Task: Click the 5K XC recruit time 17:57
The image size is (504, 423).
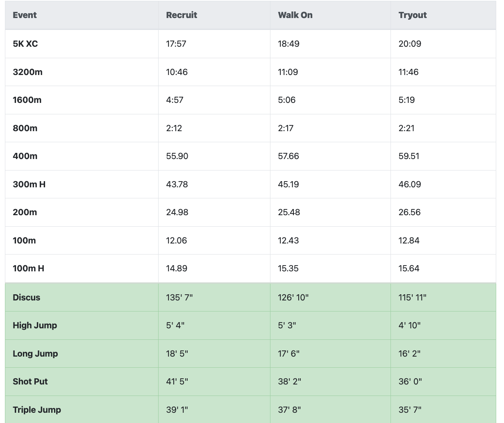Action: 176,44
